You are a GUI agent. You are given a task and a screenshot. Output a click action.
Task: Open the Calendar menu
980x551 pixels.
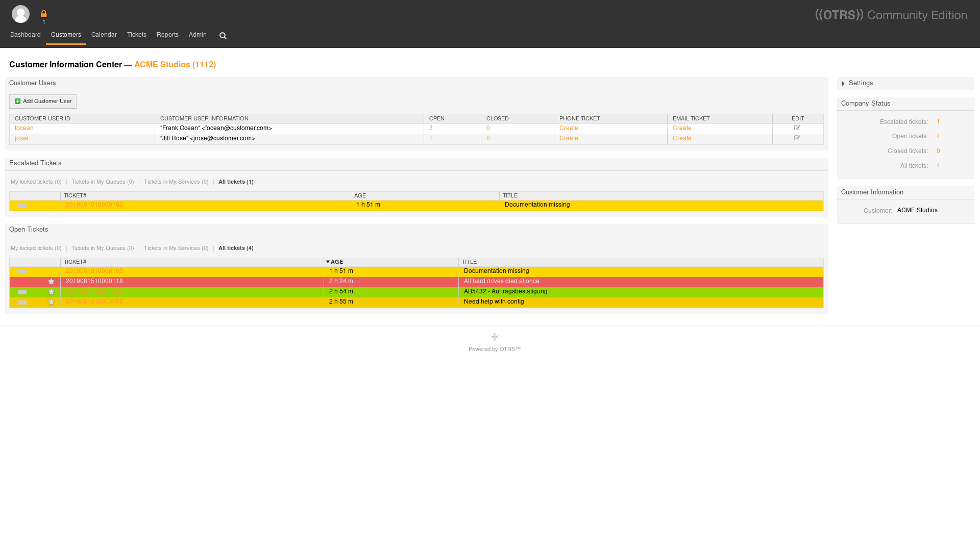click(104, 35)
